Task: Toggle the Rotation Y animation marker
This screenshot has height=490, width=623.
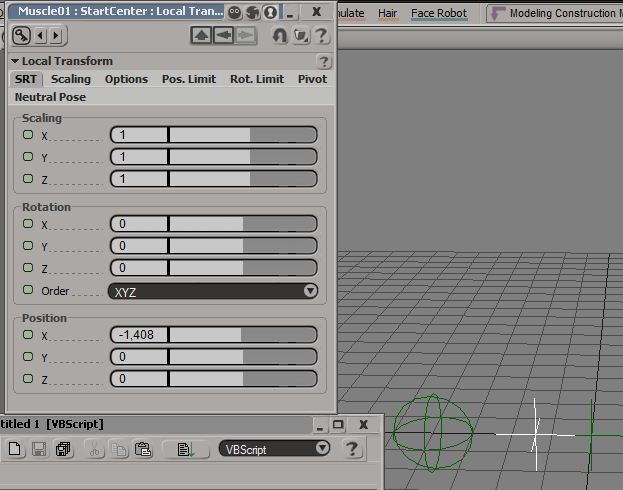Action: point(28,245)
